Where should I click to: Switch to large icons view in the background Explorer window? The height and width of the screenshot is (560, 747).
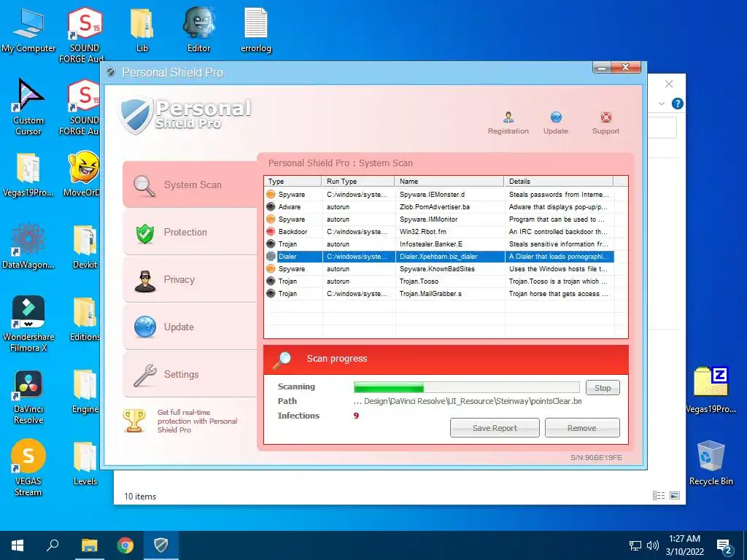click(x=675, y=496)
